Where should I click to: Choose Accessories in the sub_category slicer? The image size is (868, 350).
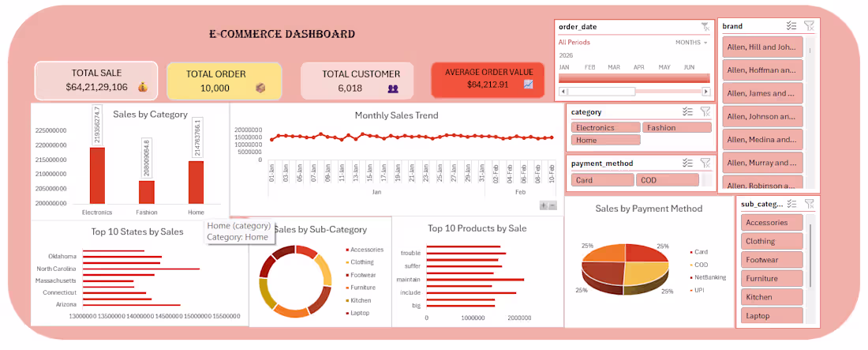(x=772, y=223)
